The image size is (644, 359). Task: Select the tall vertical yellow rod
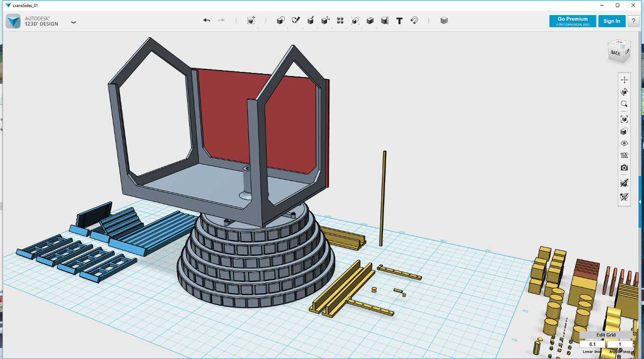click(x=383, y=199)
